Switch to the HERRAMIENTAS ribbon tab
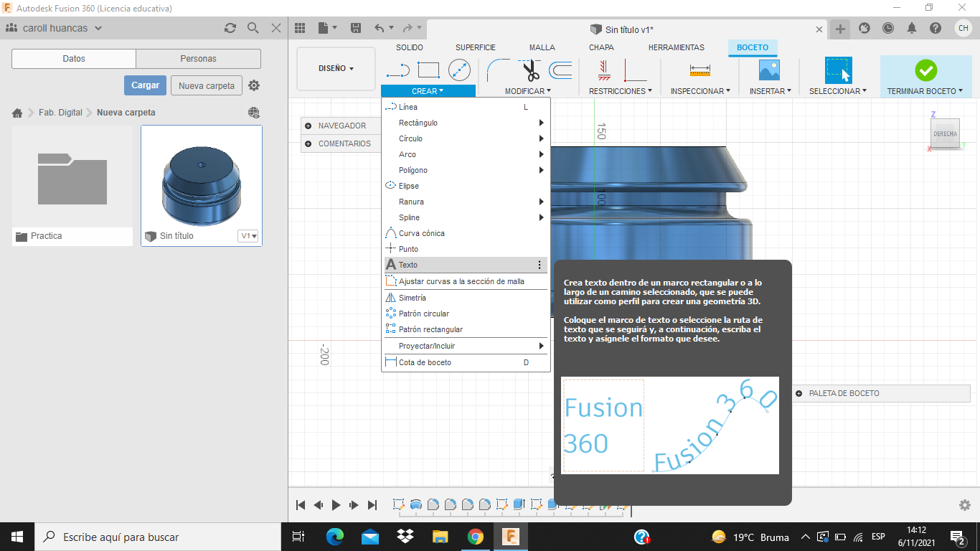This screenshot has width=980, height=551. click(677, 47)
